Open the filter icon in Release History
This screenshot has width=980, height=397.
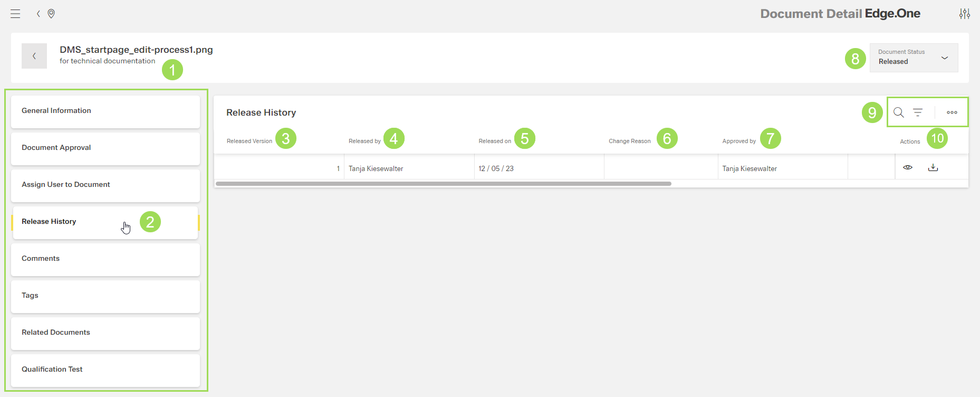[918, 112]
